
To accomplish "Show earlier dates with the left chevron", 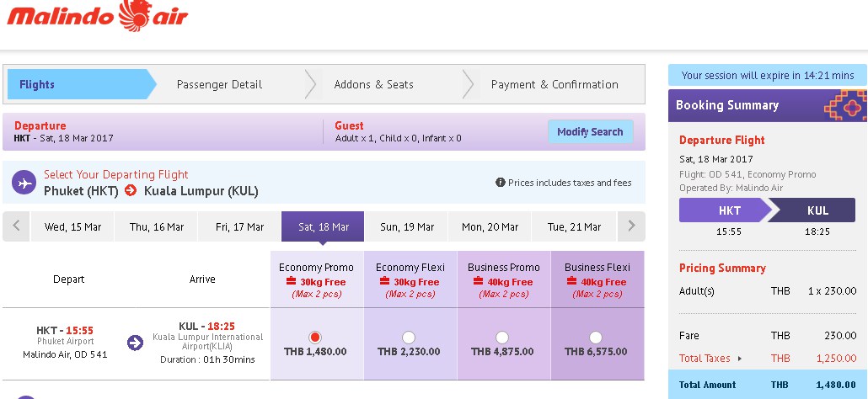I will point(17,226).
